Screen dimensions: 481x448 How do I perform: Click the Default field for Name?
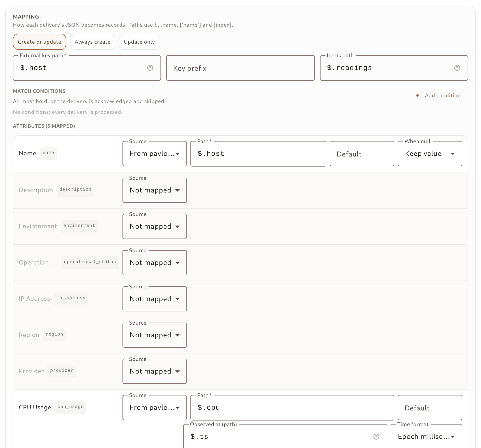click(x=362, y=154)
